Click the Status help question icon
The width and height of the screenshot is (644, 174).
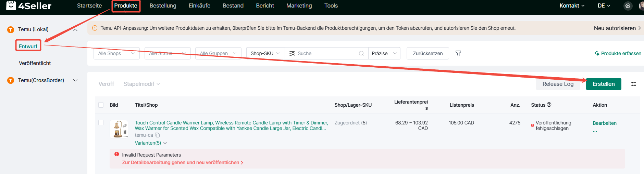[x=549, y=105]
